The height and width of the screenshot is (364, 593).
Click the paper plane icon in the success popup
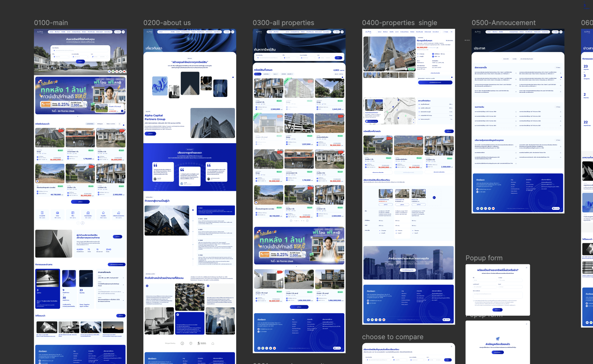point(498,339)
